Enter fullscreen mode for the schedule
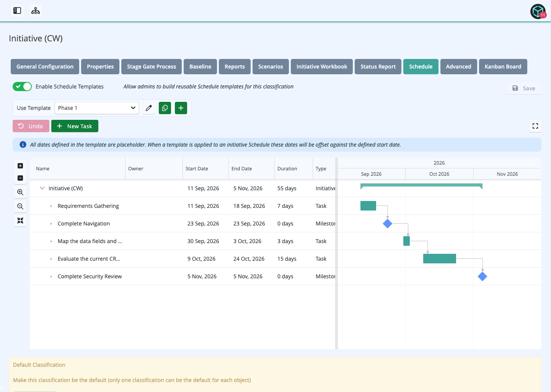The height and width of the screenshot is (392, 551). (535, 126)
